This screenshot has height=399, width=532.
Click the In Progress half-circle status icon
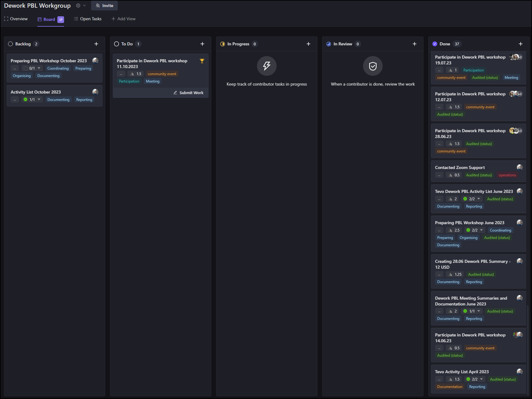(x=223, y=44)
